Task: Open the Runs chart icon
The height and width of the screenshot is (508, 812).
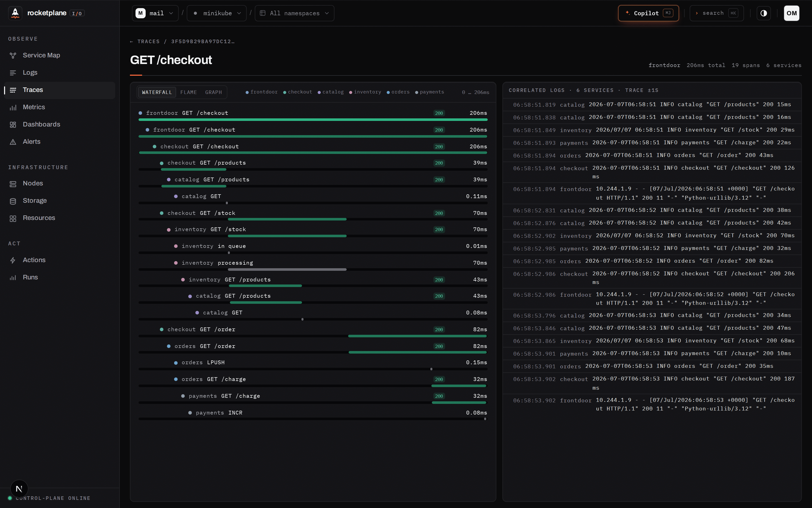Action: 13,278
